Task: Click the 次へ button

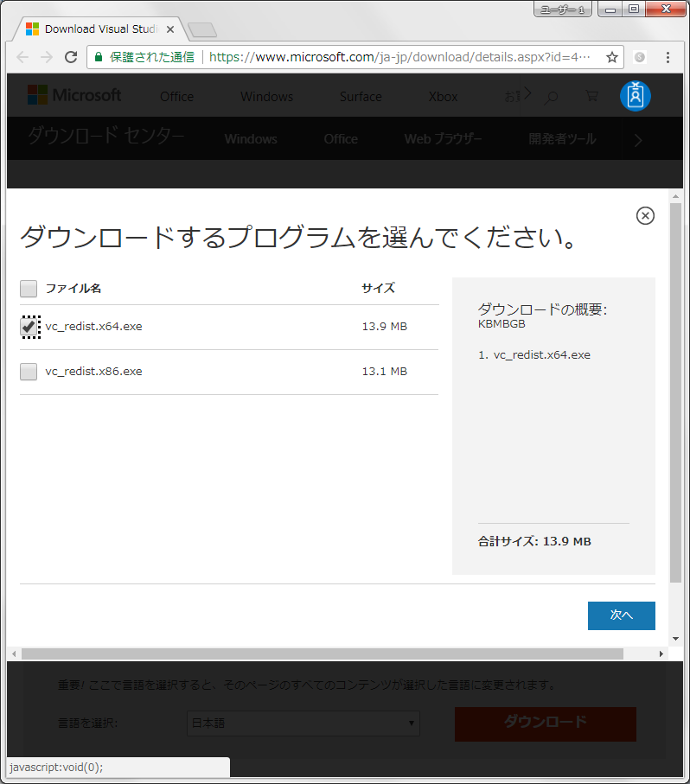Action: pyautogui.click(x=621, y=615)
